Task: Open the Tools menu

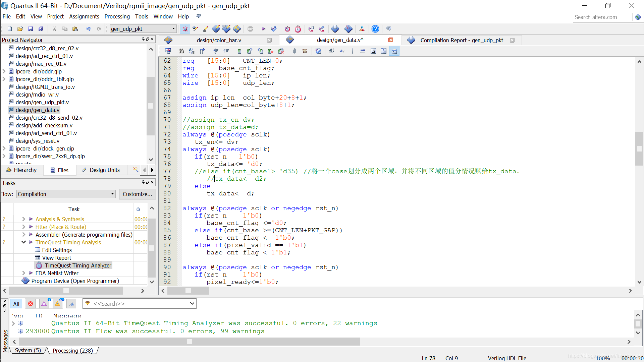Action: tap(142, 16)
